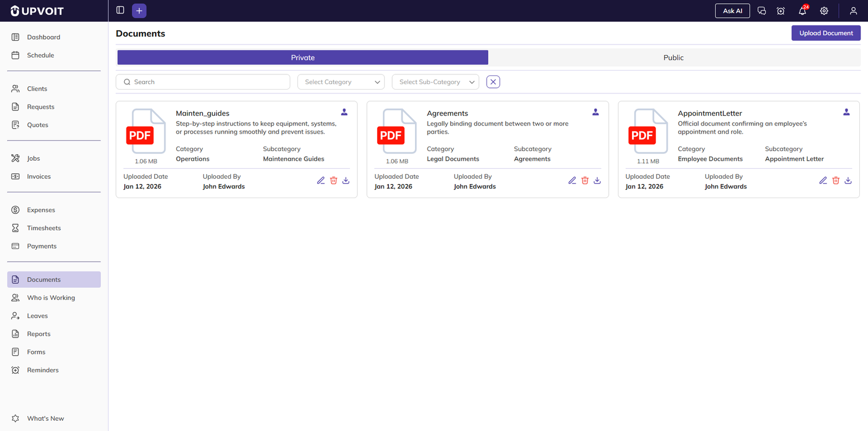Viewport: 868px width, 431px height.
Task: Click the AppointmentLetter card title
Action: click(710, 113)
